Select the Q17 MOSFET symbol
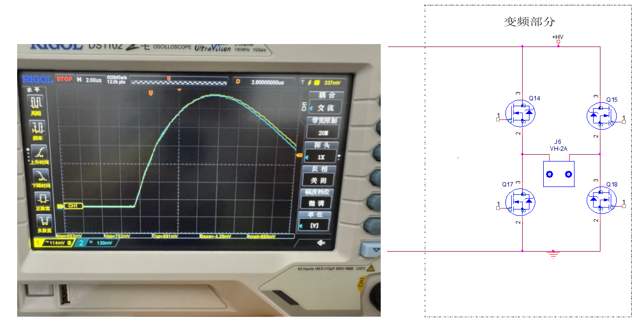 520,202
